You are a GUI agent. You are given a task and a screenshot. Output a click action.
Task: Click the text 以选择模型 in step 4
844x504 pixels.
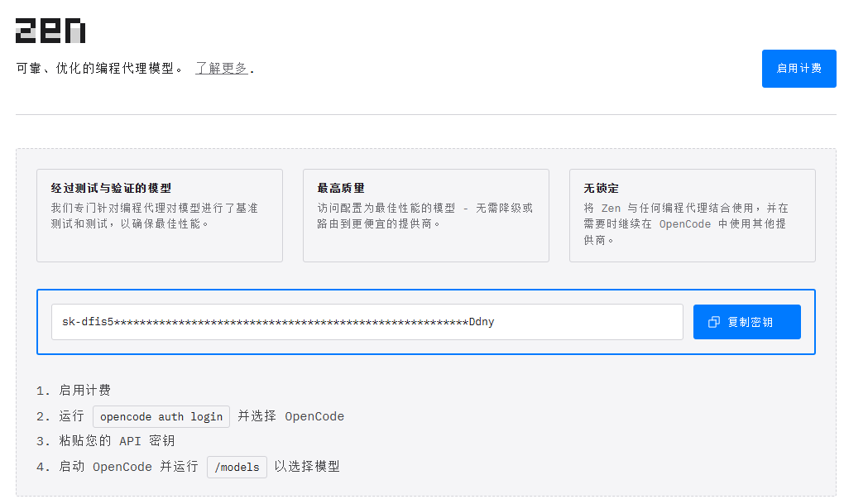coord(307,466)
